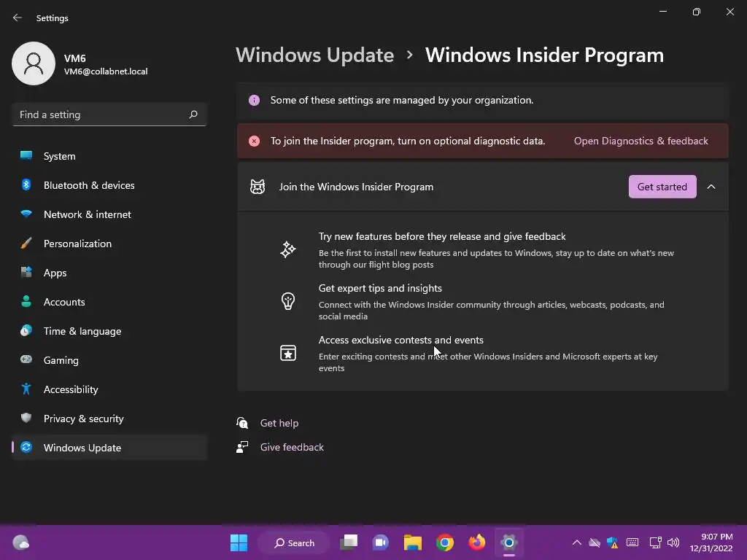Click the 'Try new features before they release' heading
The height and width of the screenshot is (560, 747).
tap(442, 237)
